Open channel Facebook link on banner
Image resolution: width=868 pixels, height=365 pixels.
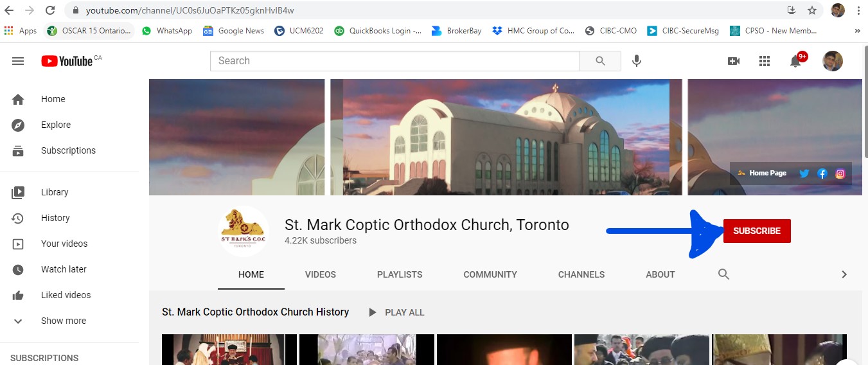tap(822, 174)
